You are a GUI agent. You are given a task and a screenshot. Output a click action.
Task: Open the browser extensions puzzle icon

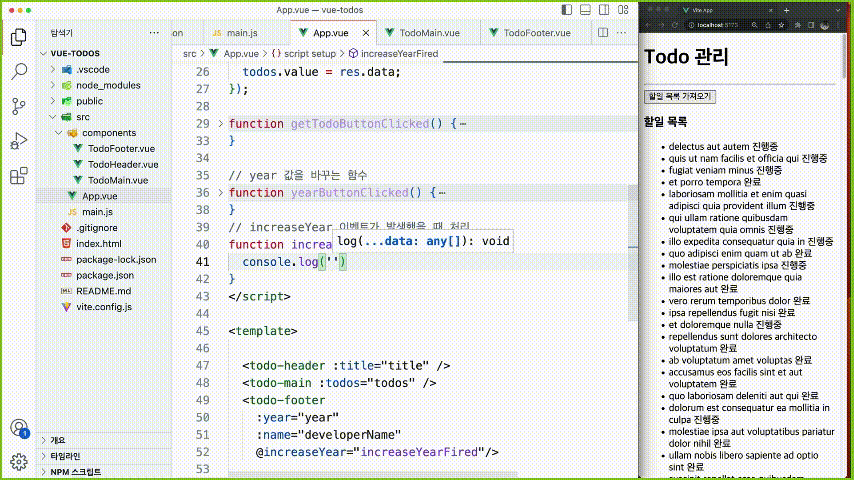tap(798, 25)
